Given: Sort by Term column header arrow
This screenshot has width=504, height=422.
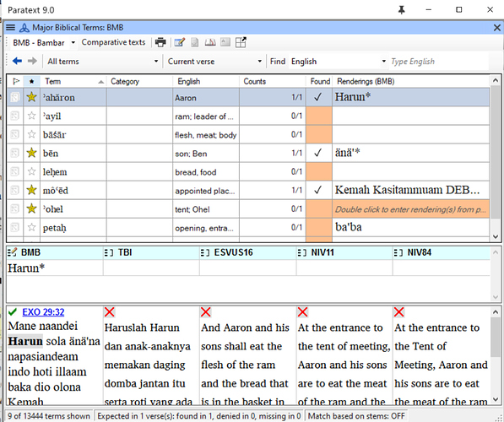Looking at the screenshot, I should (x=101, y=82).
